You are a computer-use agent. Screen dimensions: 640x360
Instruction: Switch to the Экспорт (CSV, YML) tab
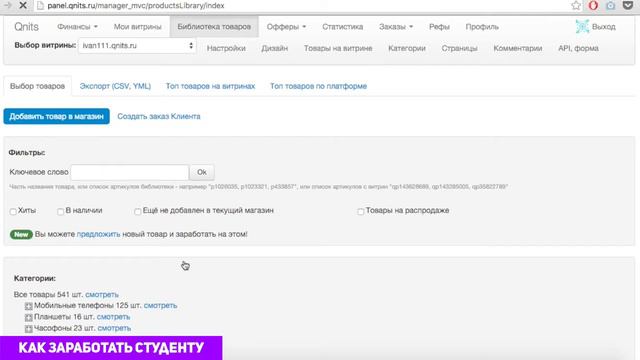(115, 86)
